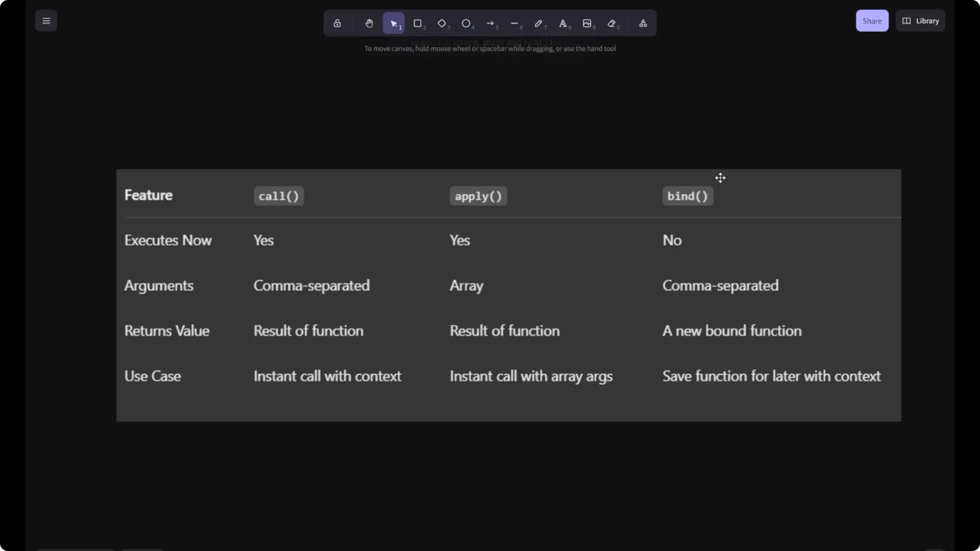This screenshot has width=980, height=551.
Task: Select the Selection arrow tool
Action: click(x=394, y=23)
